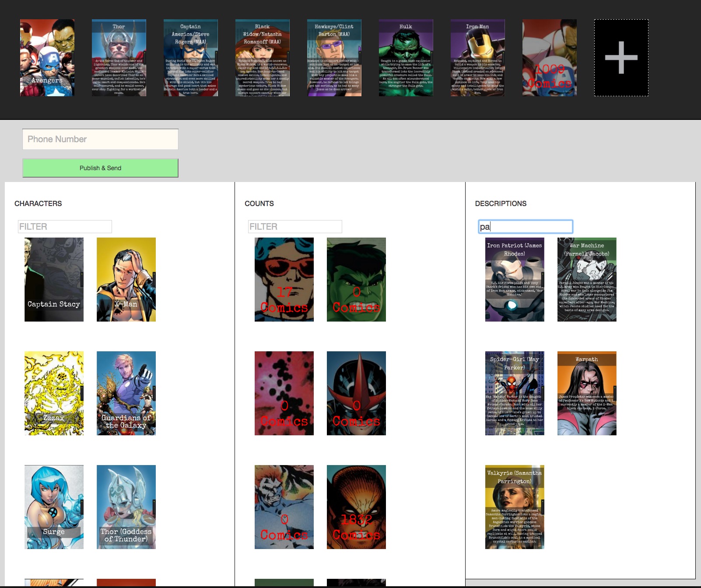
Task: Click the green Hulk 0 Comics card
Action: pyautogui.click(x=356, y=280)
